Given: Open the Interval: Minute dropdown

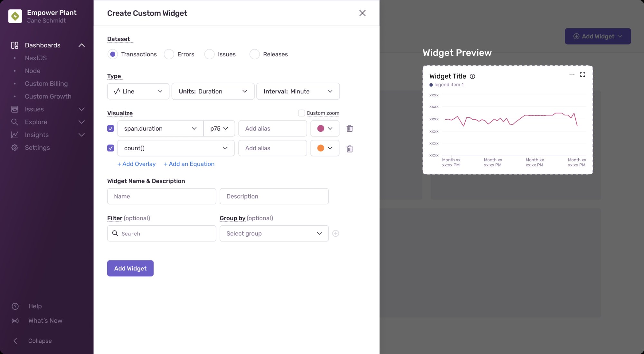Looking at the screenshot, I should tap(298, 92).
